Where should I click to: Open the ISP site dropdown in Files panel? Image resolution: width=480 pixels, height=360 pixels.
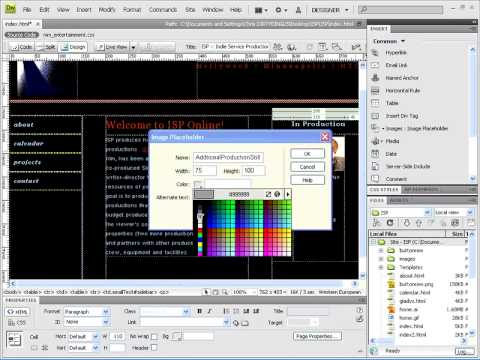coord(401,212)
